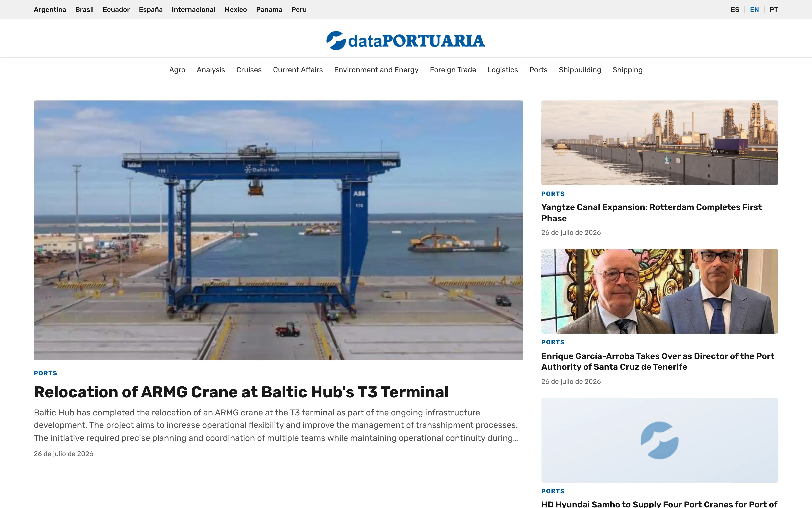Open Current Affairs section

click(x=298, y=70)
